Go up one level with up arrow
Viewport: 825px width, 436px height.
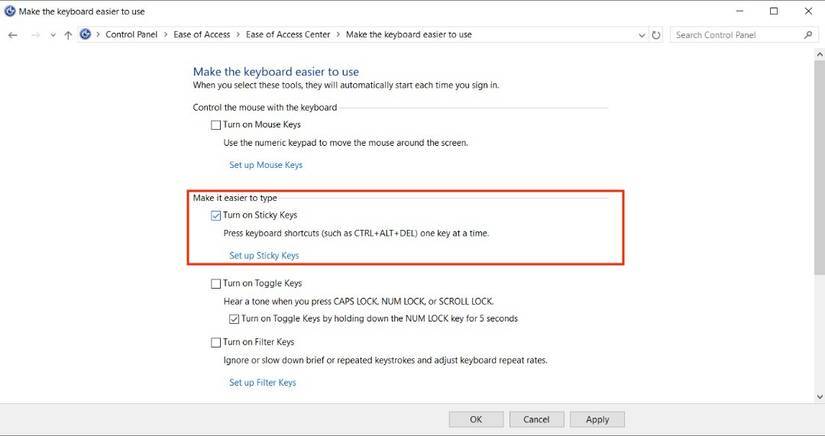pyautogui.click(x=68, y=35)
